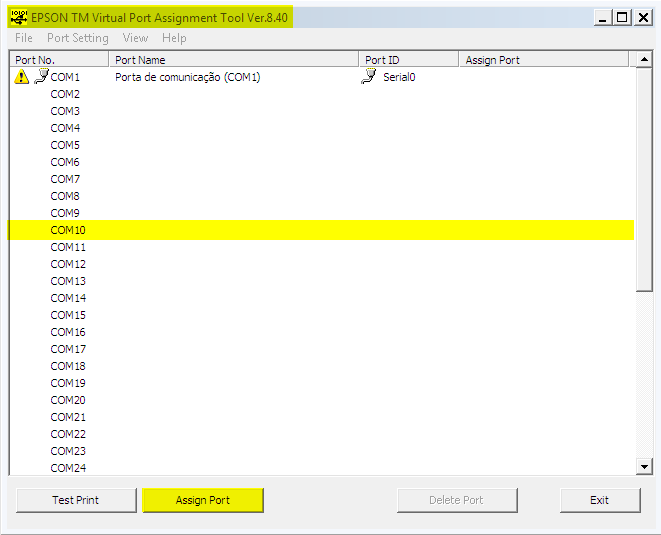The width and height of the screenshot is (661, 535).
Task: Click the serial connector icon next to COM1
Action: pos(41,76)
